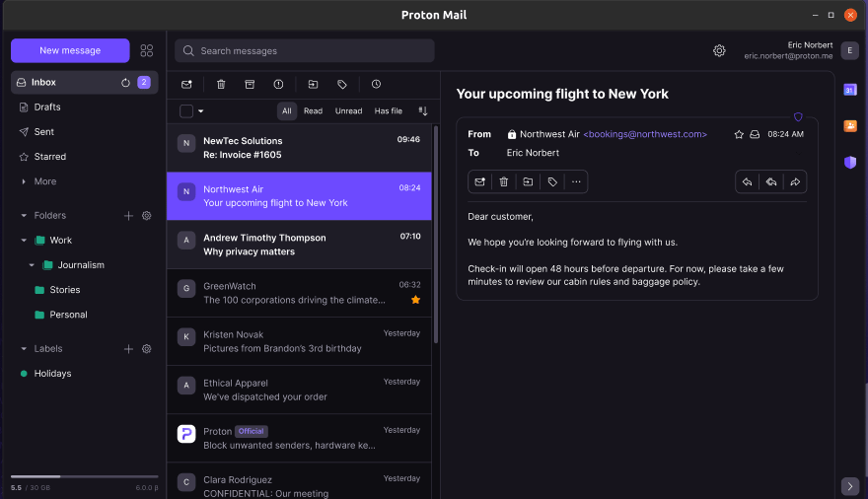
Task: Click sort order icon beside Has file
Action: 423,111
